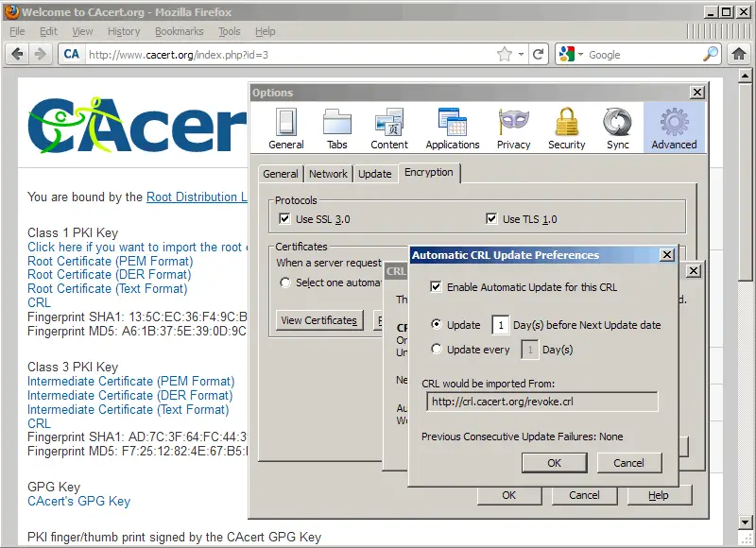Open the Tools menu

(229, 31)
